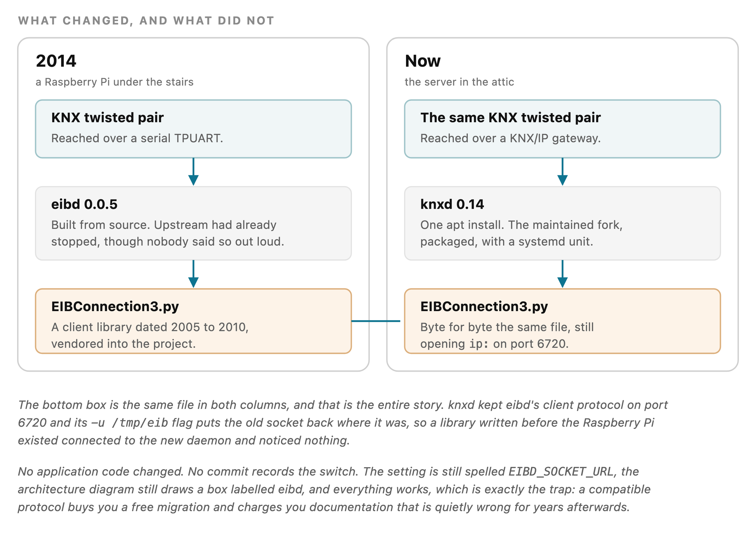Click the 2014 column heading
Viewport: 756px width, 540px height.
(x=56, y=61)
